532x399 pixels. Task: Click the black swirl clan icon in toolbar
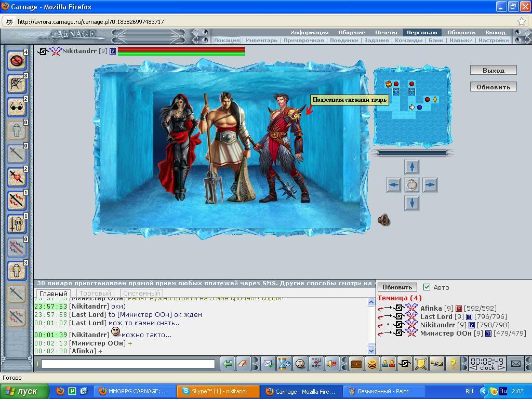tap(404, 364)
